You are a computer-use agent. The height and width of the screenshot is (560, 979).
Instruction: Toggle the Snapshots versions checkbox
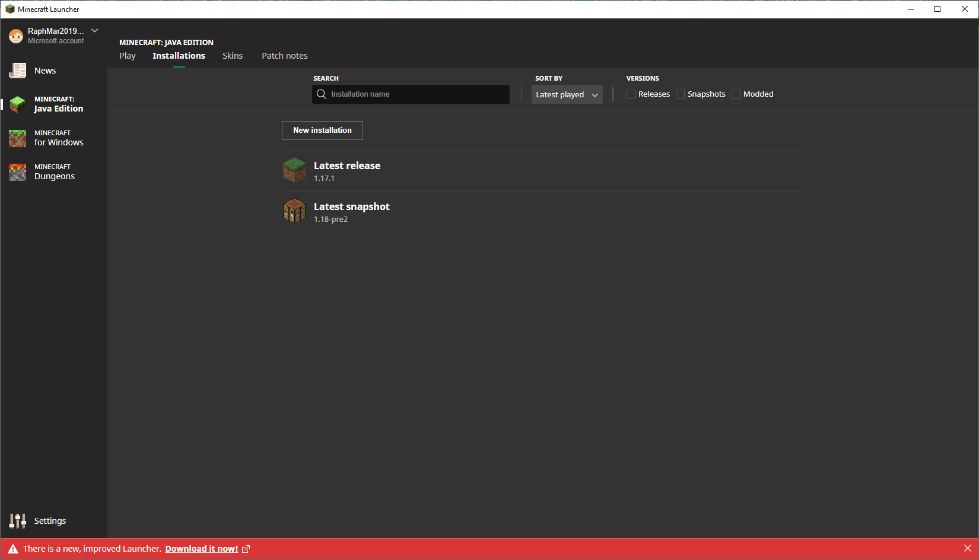pyautogui.click(x=681, y=94)
